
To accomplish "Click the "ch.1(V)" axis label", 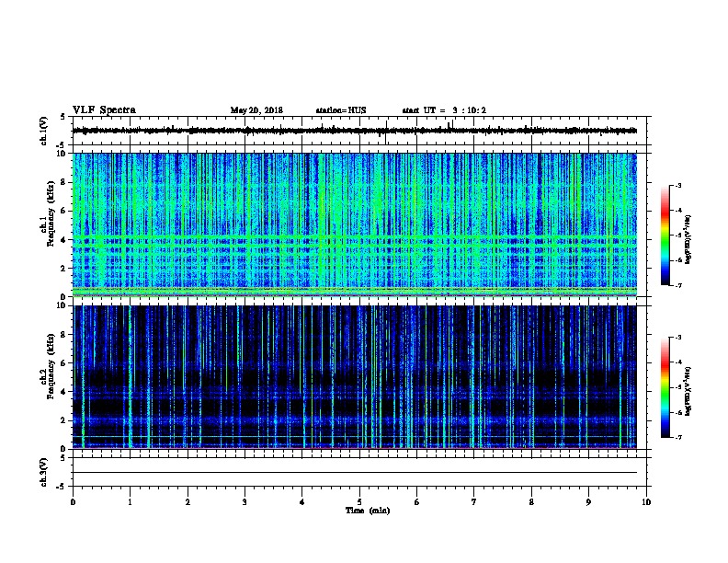I will 43,131.
